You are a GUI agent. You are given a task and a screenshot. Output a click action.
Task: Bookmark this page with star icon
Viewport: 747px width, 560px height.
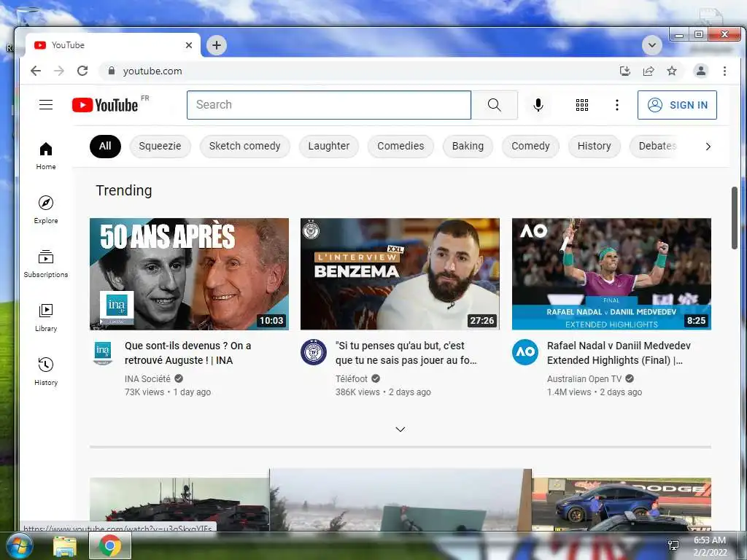click(x=672, y=71)
